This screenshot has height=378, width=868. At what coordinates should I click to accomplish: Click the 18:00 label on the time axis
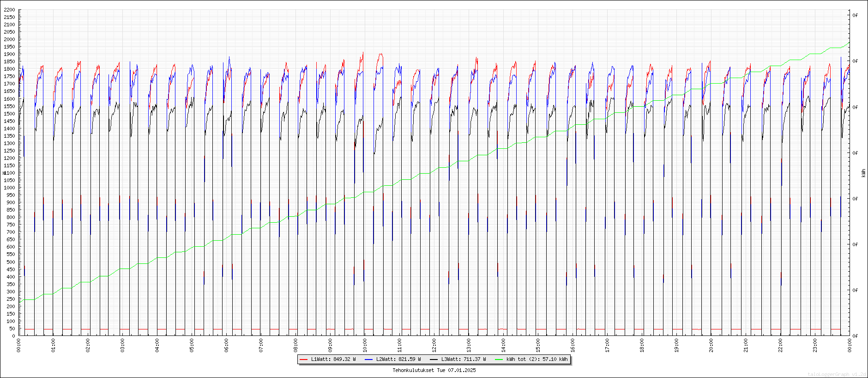(642, 345)
